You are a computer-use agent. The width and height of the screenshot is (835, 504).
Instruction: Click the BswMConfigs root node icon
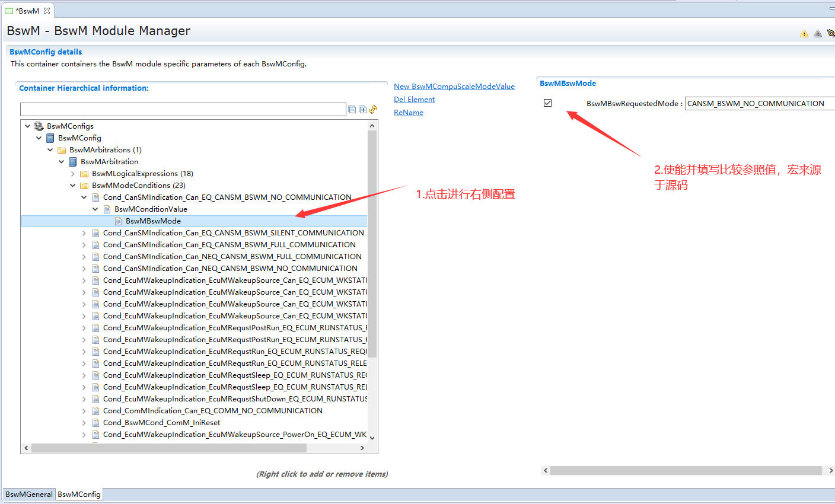(x=39, y=126)
